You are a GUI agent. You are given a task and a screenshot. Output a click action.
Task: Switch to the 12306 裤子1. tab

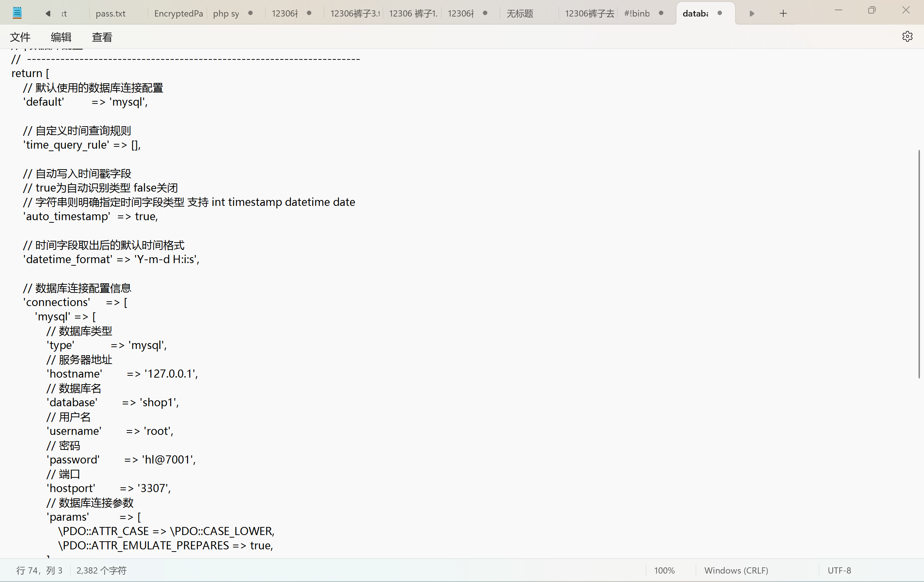pos(413,14)
